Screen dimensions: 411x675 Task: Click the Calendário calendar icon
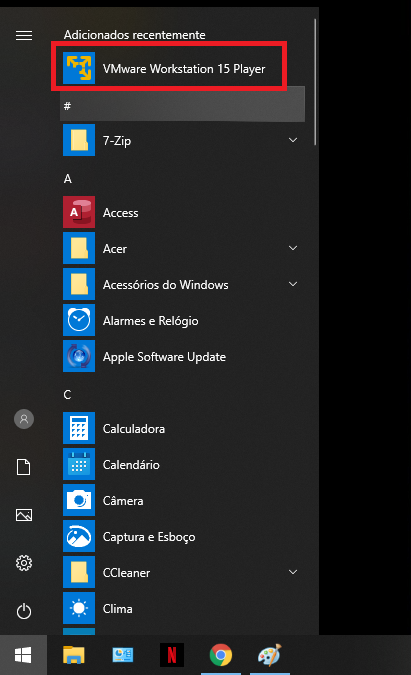point(79,464)
